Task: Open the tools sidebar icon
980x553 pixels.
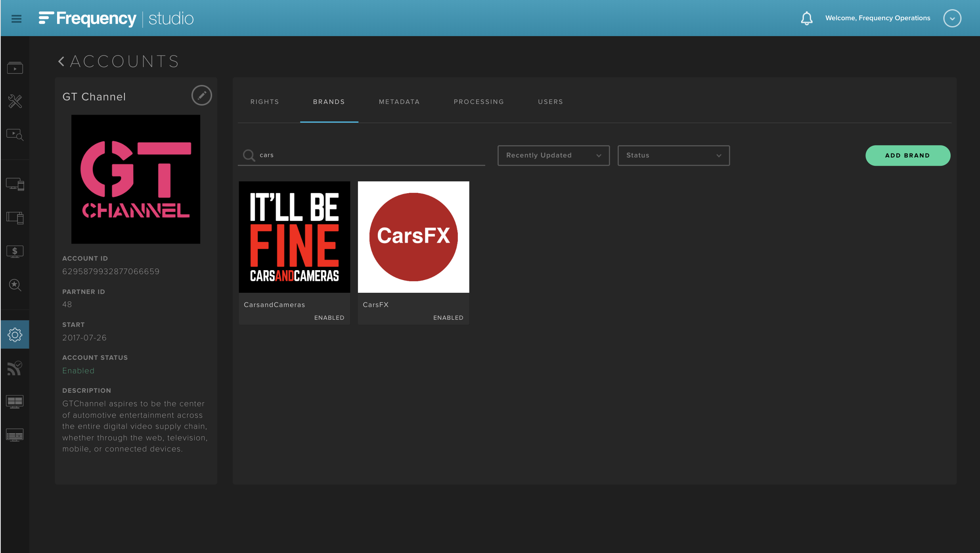Action: [15, 101]
